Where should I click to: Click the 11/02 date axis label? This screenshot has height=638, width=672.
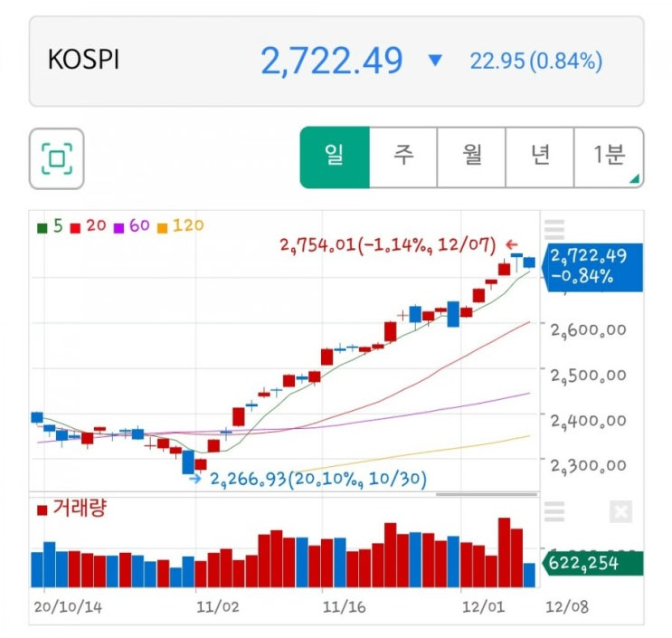coord(218,607)
